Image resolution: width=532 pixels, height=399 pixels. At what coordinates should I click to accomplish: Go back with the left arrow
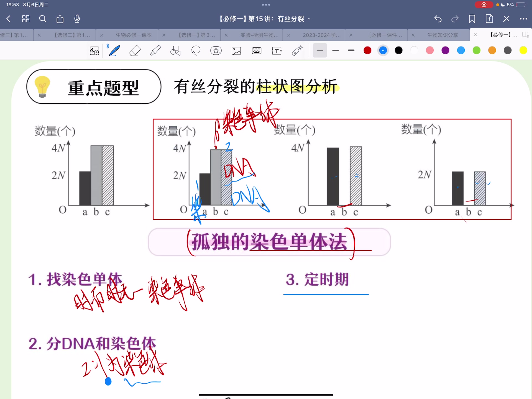point(8,19)
